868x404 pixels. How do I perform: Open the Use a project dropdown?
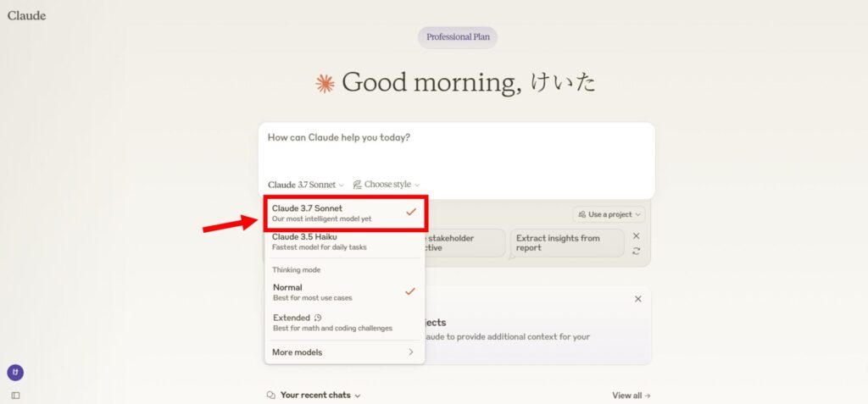[609, 215]
